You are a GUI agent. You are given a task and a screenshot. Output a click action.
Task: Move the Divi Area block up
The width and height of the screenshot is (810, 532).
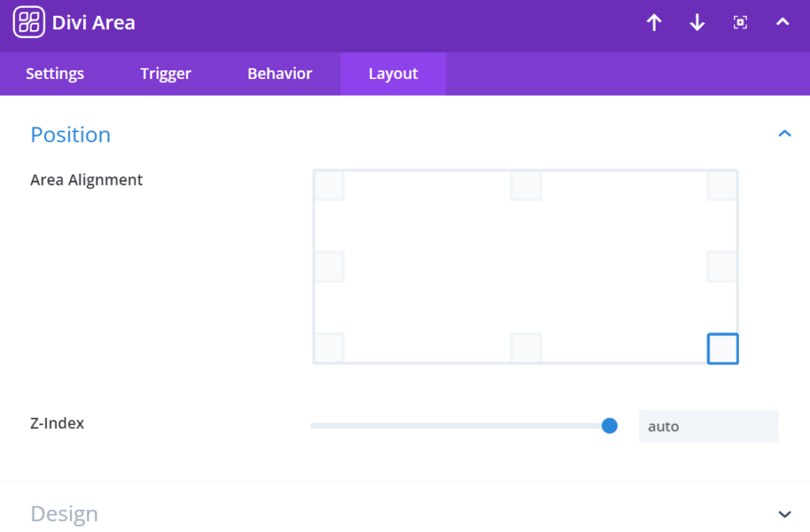coord(654,23)
